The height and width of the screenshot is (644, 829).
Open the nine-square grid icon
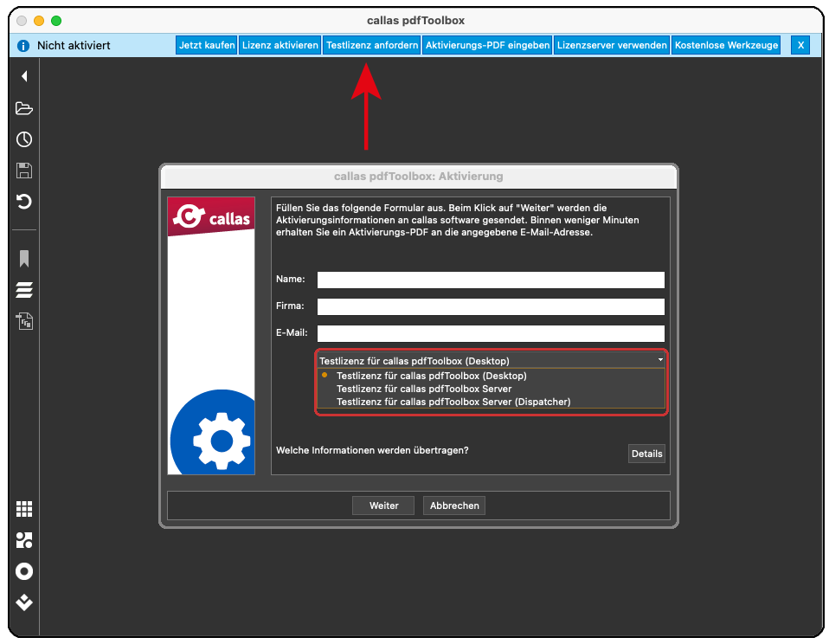click(x=24, y=509)
